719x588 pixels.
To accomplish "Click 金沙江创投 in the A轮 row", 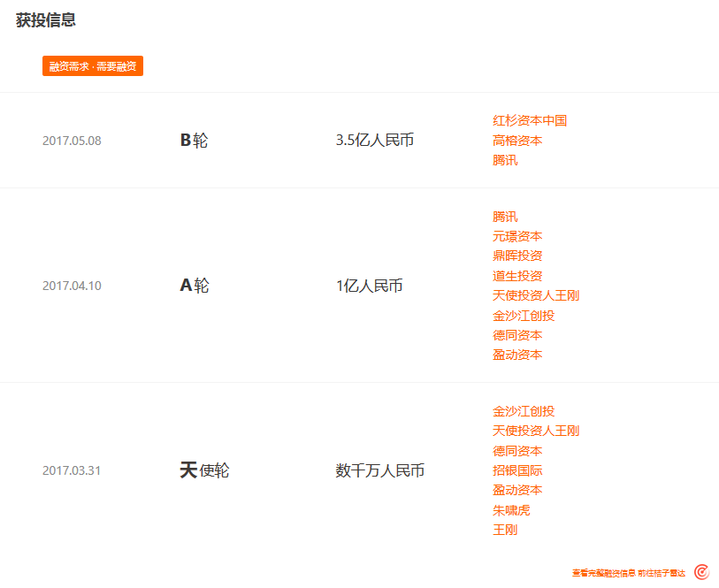I will 524,316.
